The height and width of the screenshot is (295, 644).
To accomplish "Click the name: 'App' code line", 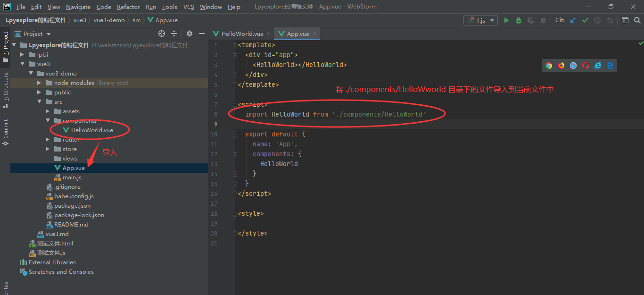I will point(275,144).
